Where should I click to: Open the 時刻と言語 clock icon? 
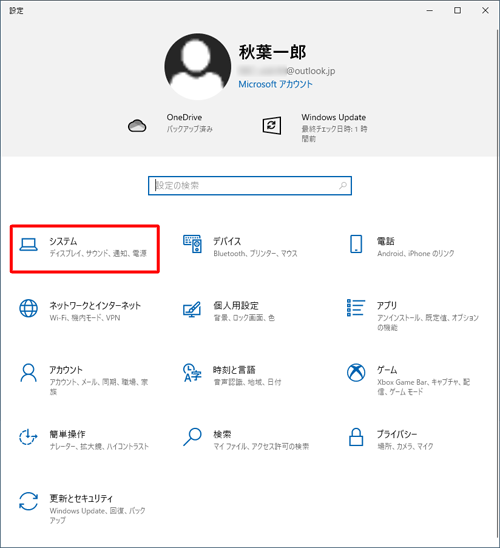[192, 373]
